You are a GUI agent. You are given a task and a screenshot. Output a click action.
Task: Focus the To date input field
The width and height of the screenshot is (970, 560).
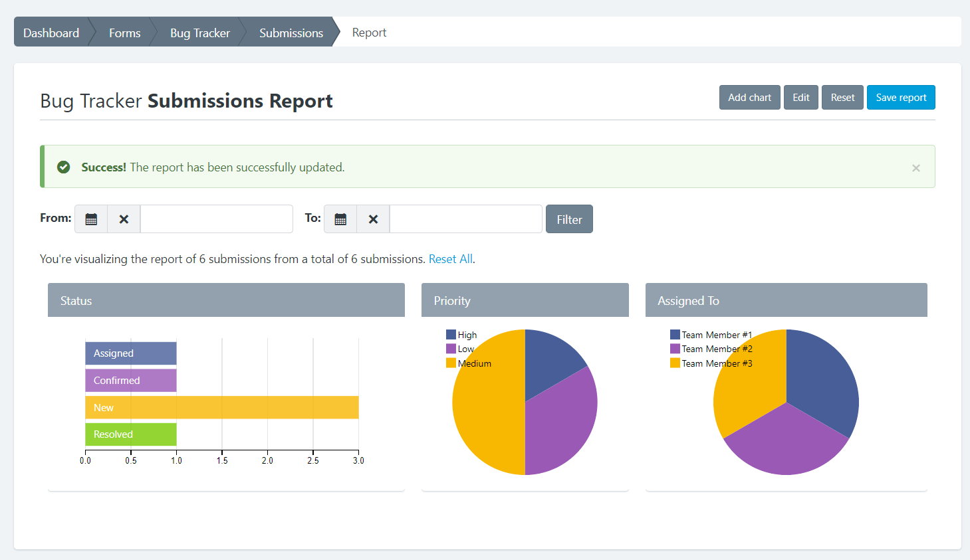pos(465,219)
